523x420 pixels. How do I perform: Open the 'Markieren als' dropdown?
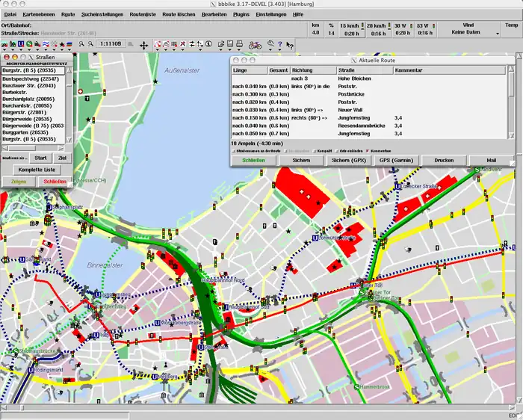tap(16, 158)
